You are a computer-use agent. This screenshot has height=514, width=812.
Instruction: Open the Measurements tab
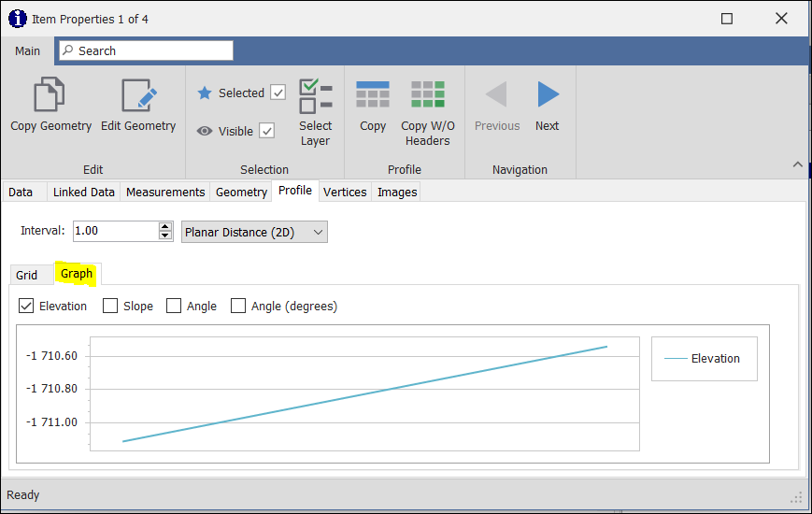165,192
